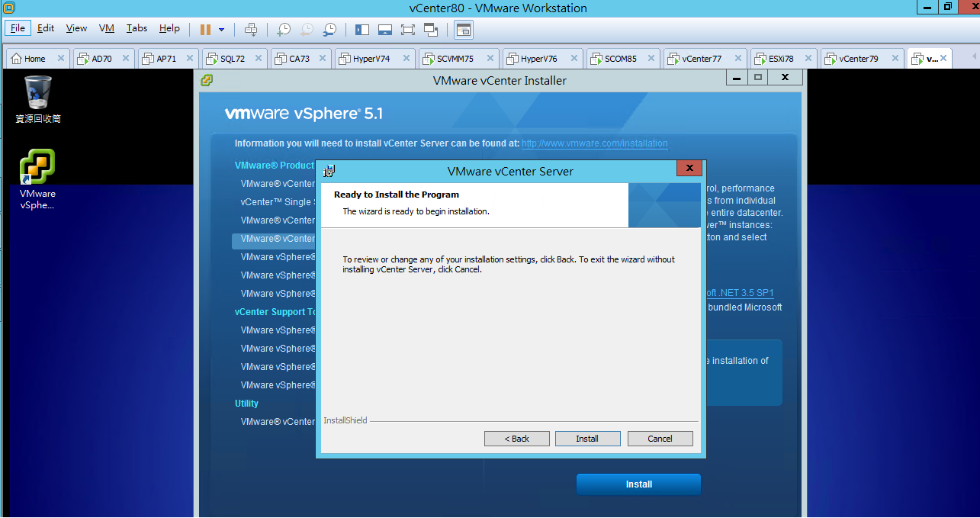Open the Help menu
The height and width of the screenshot is (518, 980).
pyautogui.click(x=169, y=28)
